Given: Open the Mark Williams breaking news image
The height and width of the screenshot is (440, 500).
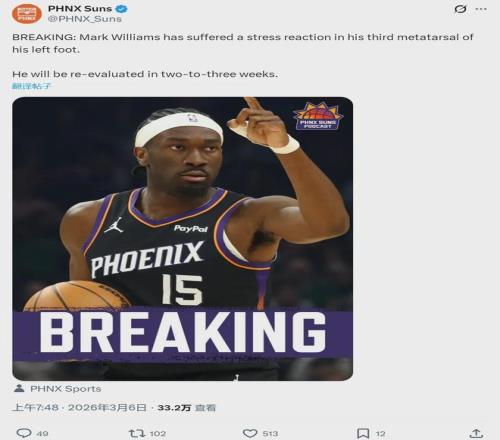Looking at the screenshot, I should (x=183, y=239).
